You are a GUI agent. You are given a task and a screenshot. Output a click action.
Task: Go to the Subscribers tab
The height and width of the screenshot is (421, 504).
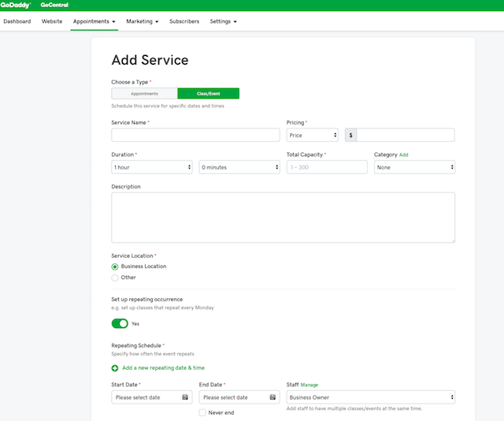184,21
